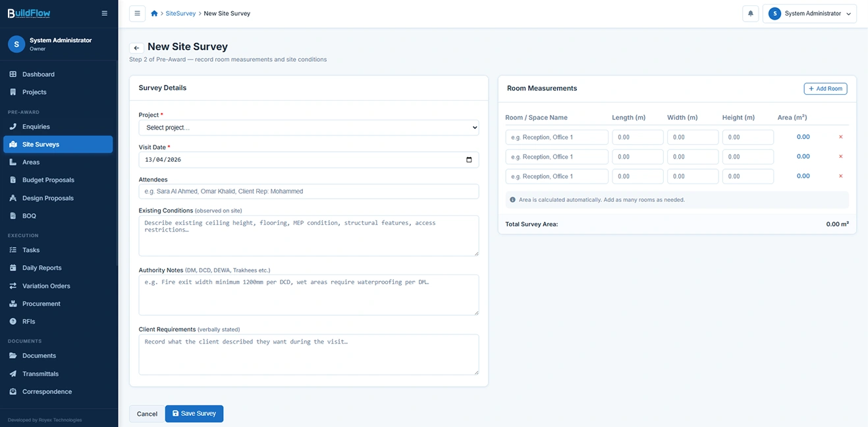The width and height of the screenshot is (868, 427).
Task: Toggle sidebar using top bar hamburger button
Action: click(x=137, y=14)
